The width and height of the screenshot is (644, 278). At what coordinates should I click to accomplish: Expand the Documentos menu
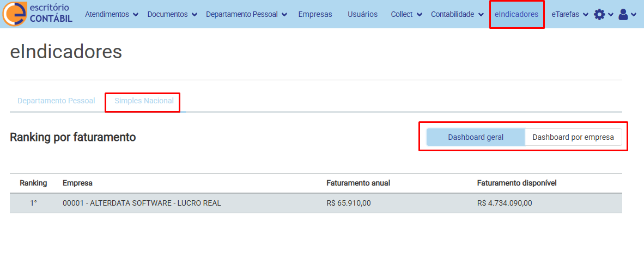(x=172, y=14)
